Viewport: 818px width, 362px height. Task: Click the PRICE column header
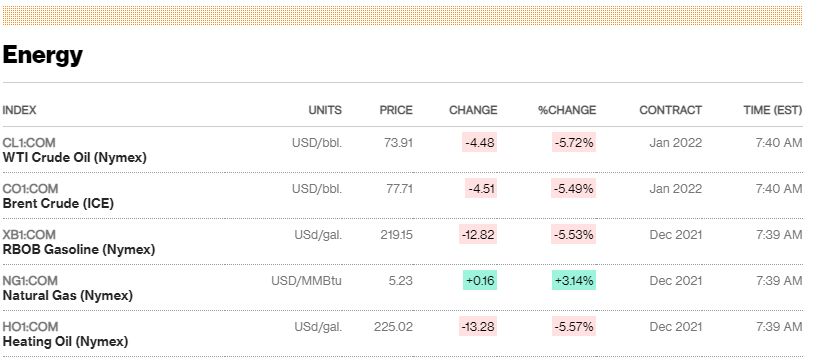coord(396,110)
